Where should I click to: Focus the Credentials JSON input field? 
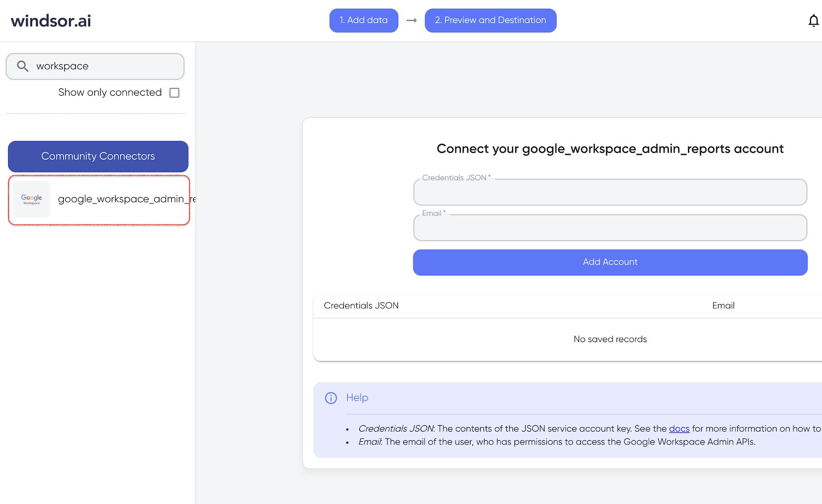[610, 192]
